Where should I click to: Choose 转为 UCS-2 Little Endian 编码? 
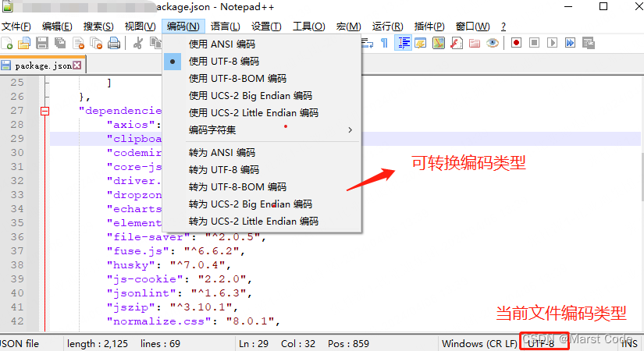coord(262,222)
